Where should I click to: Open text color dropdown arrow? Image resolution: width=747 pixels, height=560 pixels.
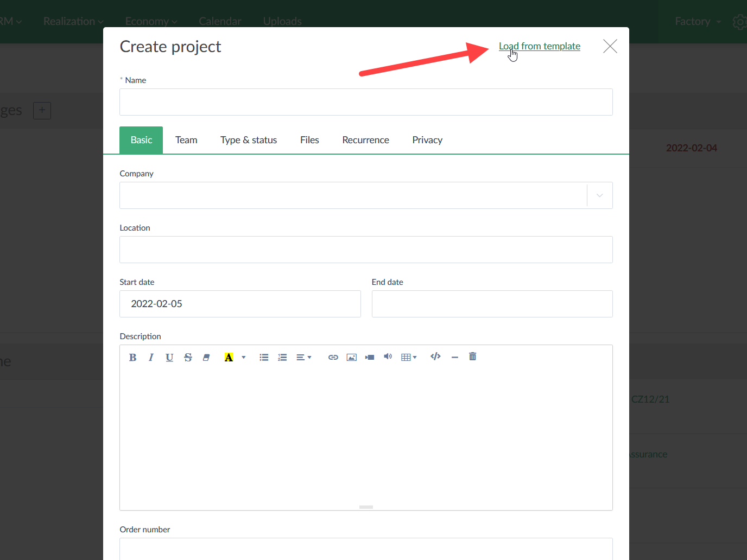pos(244,357)
